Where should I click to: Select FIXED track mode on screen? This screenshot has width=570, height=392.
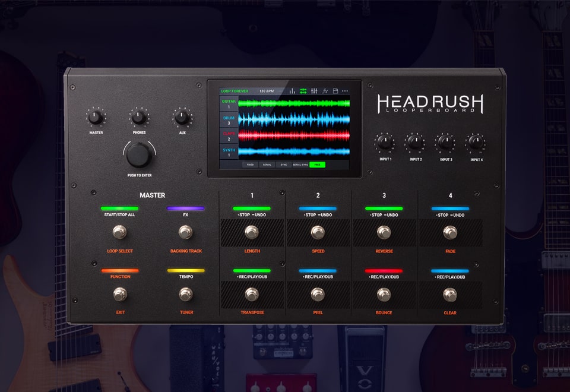point(250,165)
